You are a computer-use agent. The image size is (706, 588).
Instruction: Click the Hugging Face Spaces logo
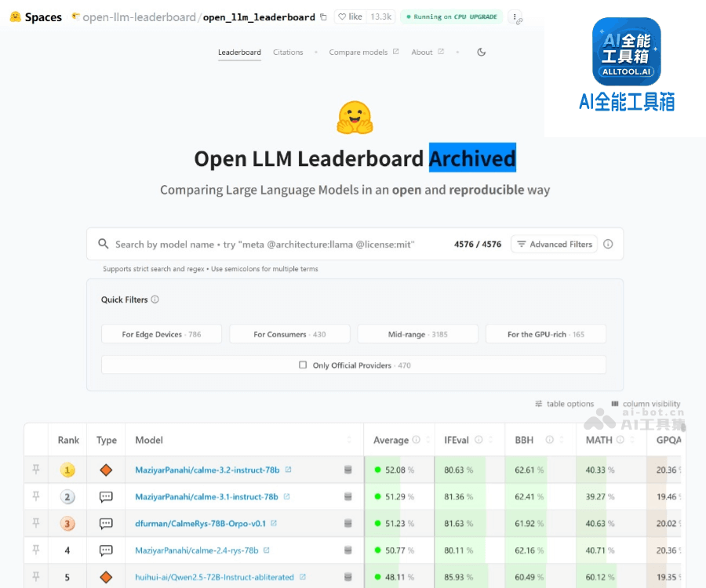pos(16,16)
